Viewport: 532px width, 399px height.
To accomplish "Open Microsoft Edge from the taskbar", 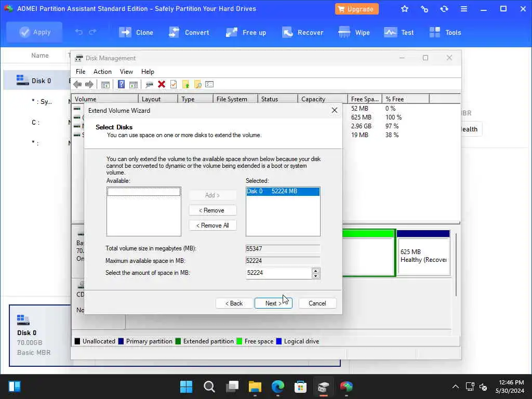I will [278, 387].
